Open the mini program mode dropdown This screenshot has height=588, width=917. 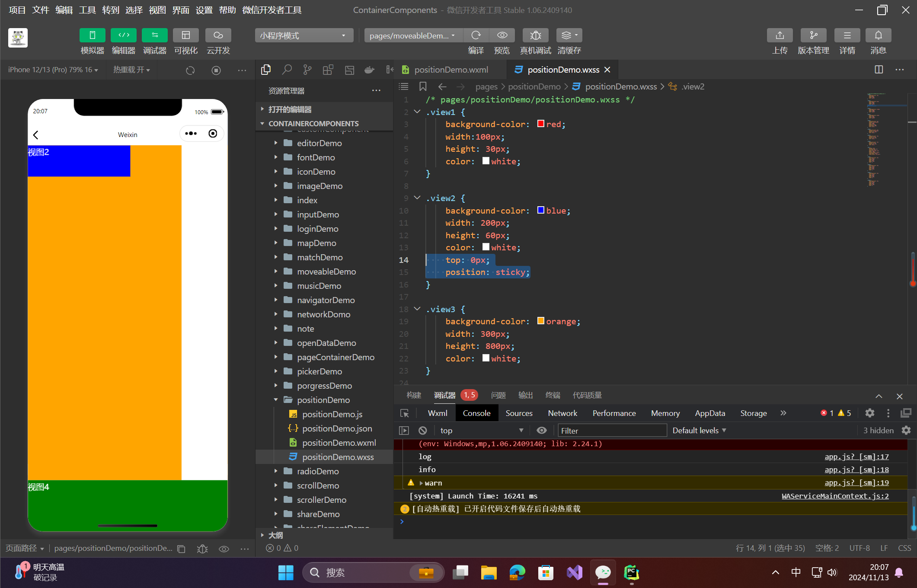click(x=304, y=35)
